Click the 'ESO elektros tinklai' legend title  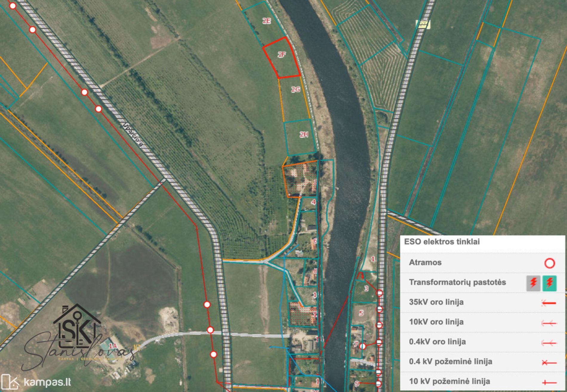pos(442,241)
